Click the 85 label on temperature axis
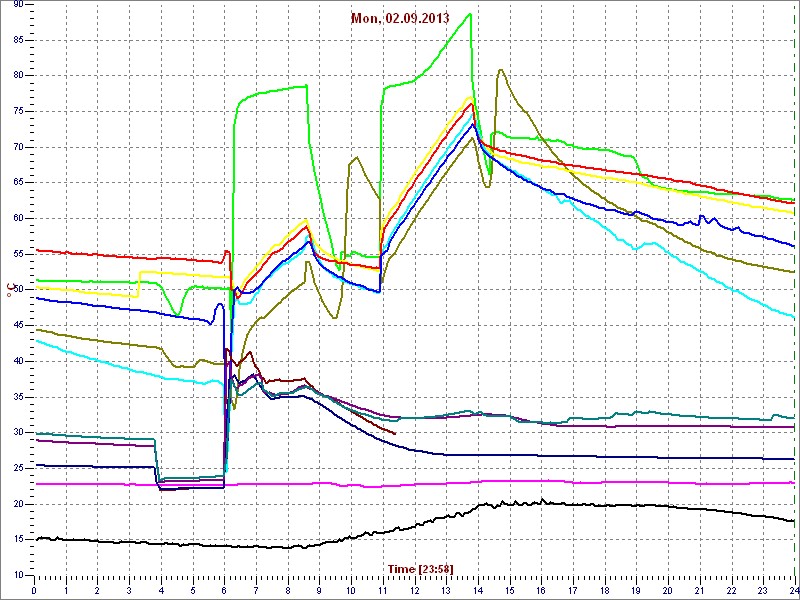 tap(17, 40)
